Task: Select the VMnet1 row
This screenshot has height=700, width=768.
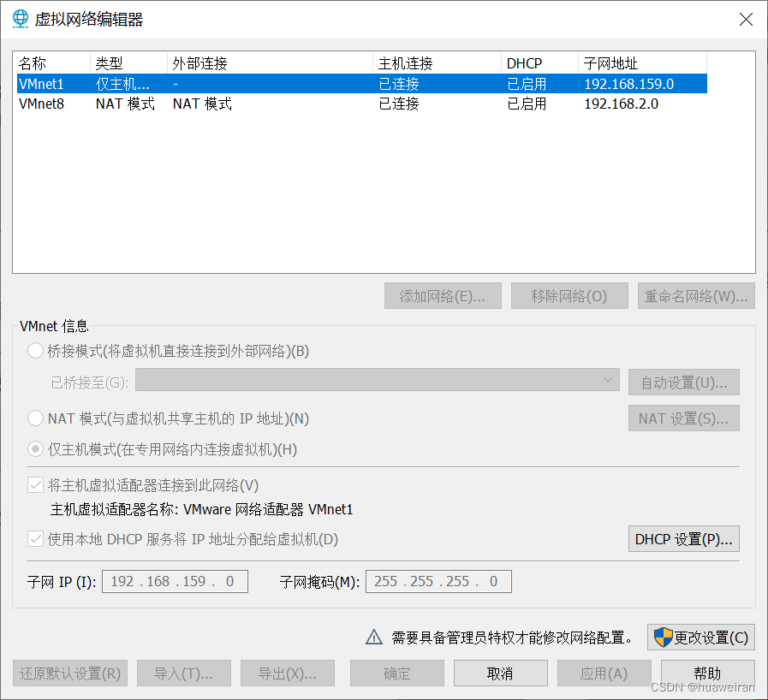Action: tap(362, 84)
